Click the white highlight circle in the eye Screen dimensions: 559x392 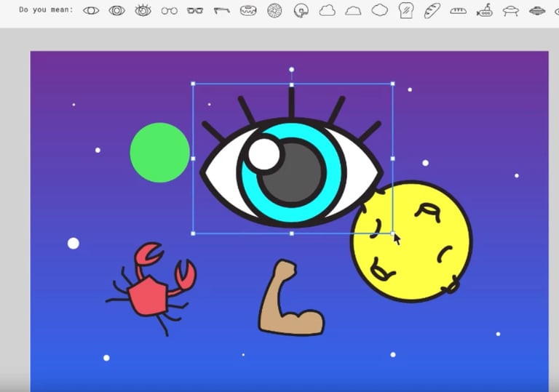click(263, 154)
